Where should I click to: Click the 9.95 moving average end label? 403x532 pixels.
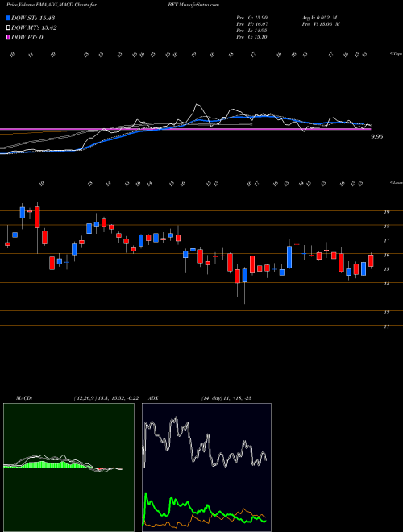[377, 136]
